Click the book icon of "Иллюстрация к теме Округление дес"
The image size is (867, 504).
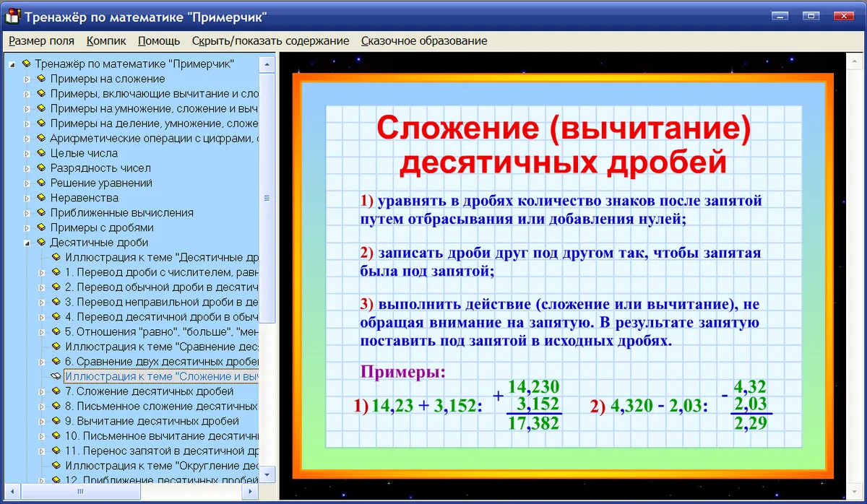[56, 466]
